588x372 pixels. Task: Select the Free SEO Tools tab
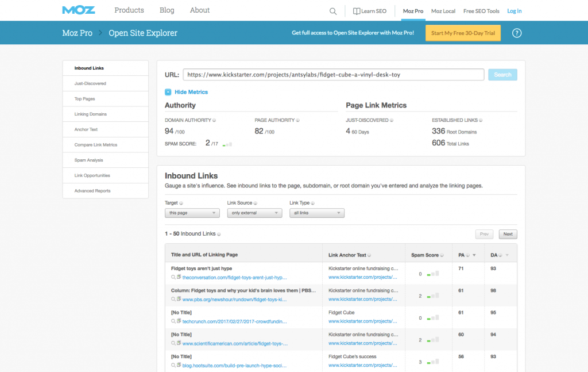481,11
